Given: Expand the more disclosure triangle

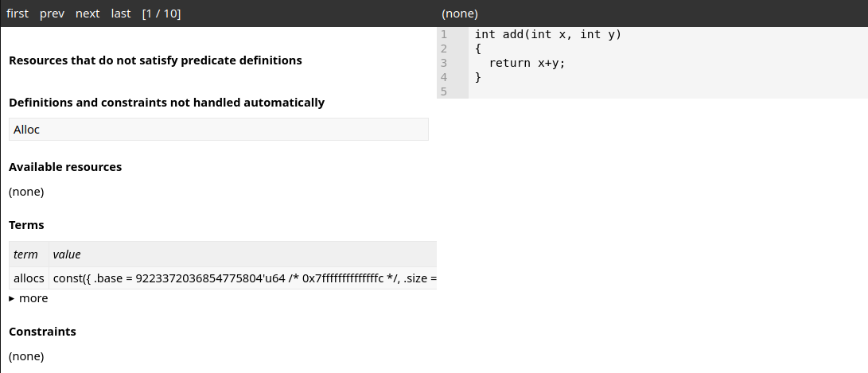Looking at the screenshot, I should coord(12,298).
